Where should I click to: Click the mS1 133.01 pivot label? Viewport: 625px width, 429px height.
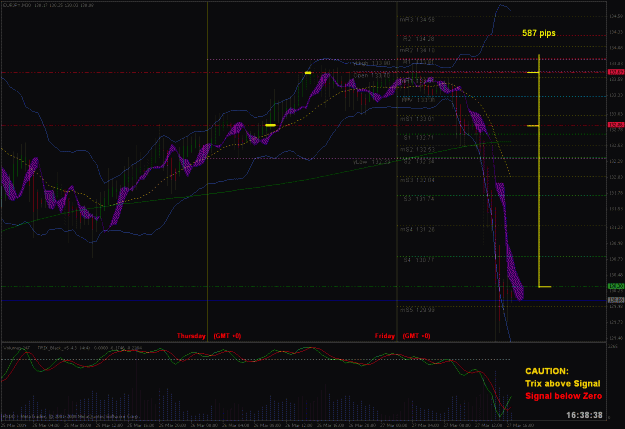coord(417,119)
